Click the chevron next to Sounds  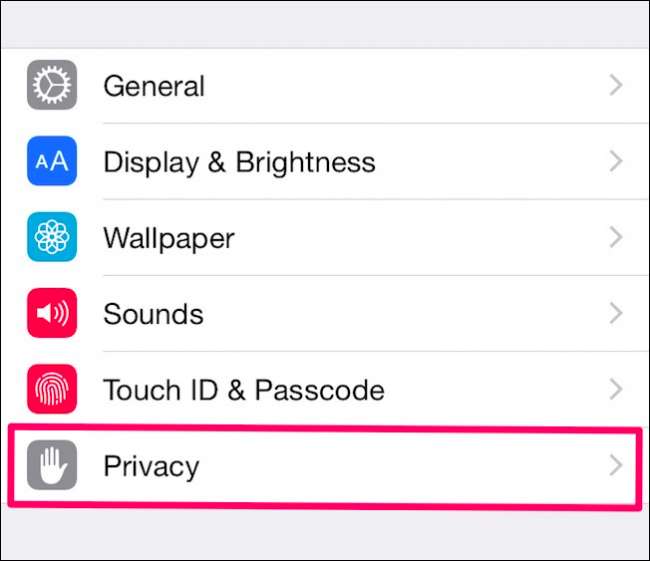click(x=616, y=314)
